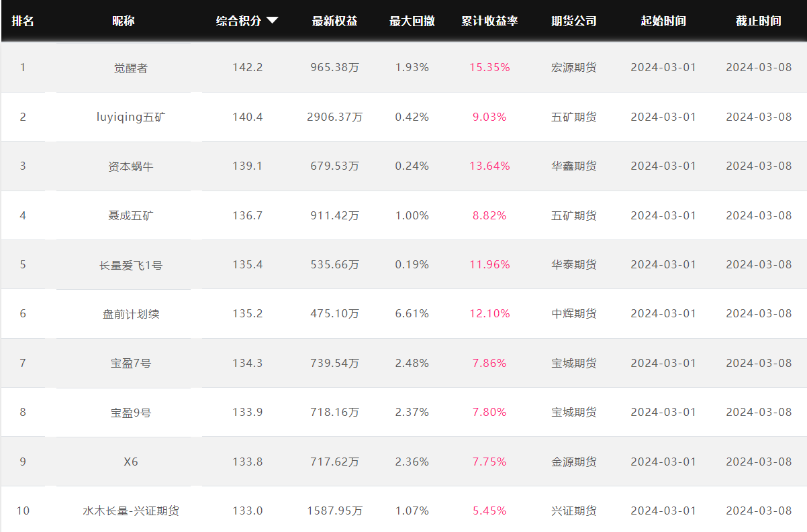The image size is (807, 532).
Task: Click the 475.10万 equity value
Action: tap(334, 313)
